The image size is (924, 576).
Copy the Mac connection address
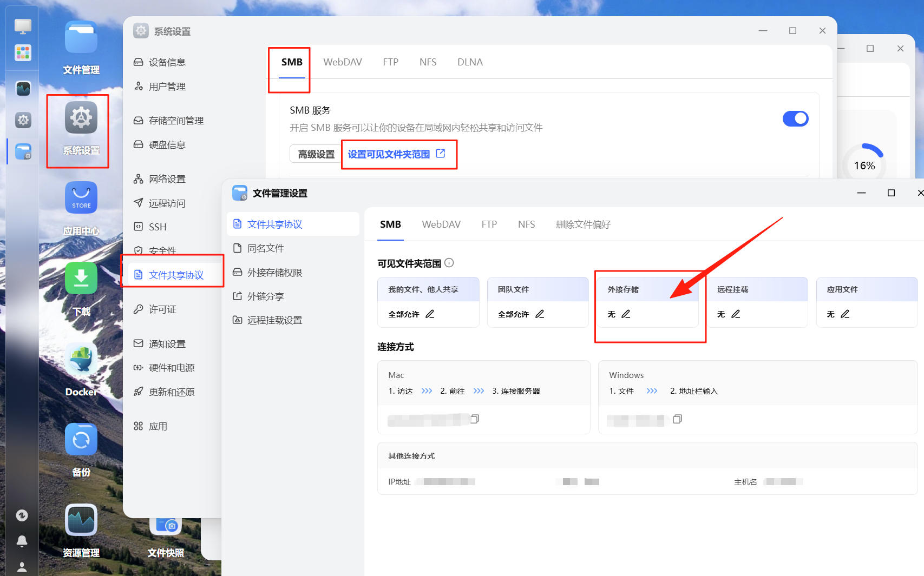[475, 419]
